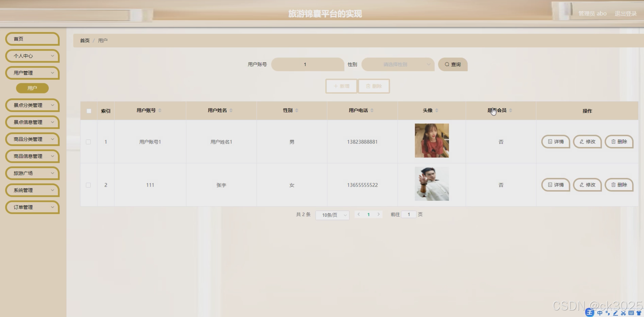Open 首页 in the sidebar menu
Image resolution: width=644 pixels, height=317 pixels.
click(32, 39)
